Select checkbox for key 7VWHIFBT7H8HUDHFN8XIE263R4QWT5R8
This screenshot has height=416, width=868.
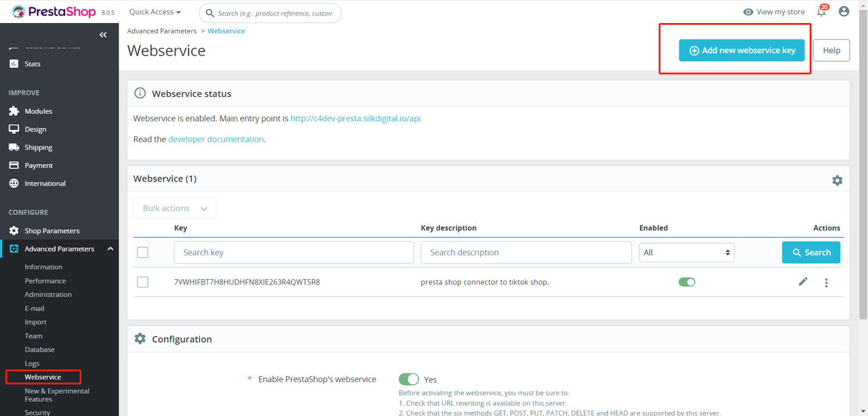(142, 282)
